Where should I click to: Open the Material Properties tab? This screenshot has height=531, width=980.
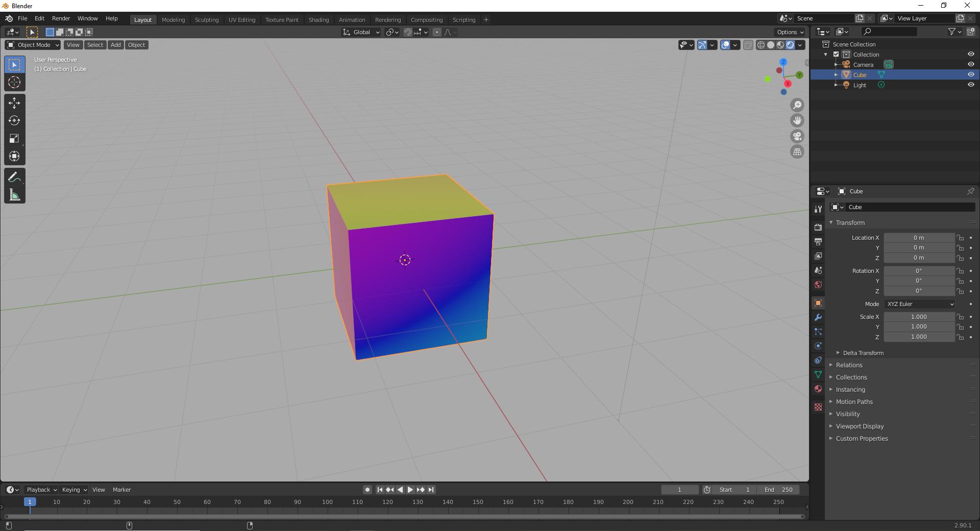(x=818, y=389)
